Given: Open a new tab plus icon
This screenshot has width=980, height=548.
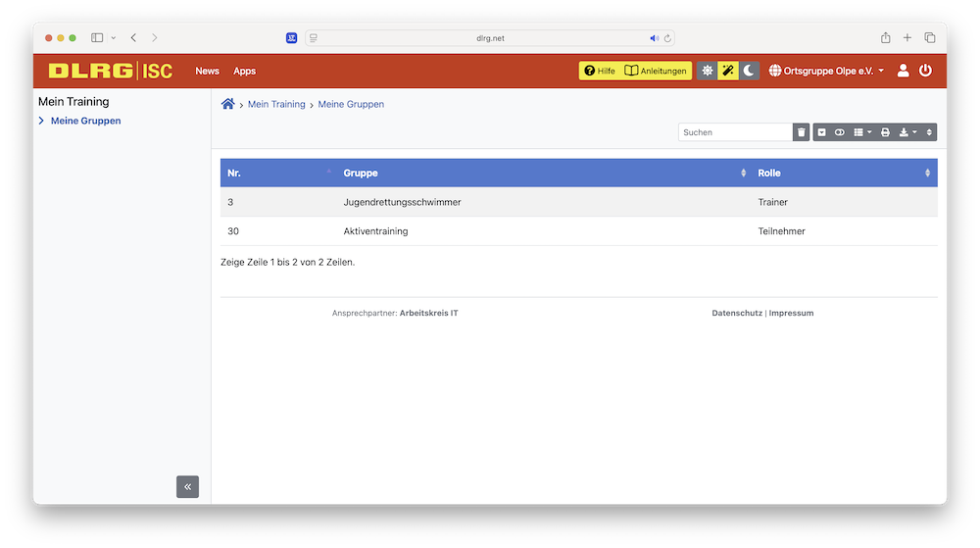Looking at the screenshot, I should [906, 37].
